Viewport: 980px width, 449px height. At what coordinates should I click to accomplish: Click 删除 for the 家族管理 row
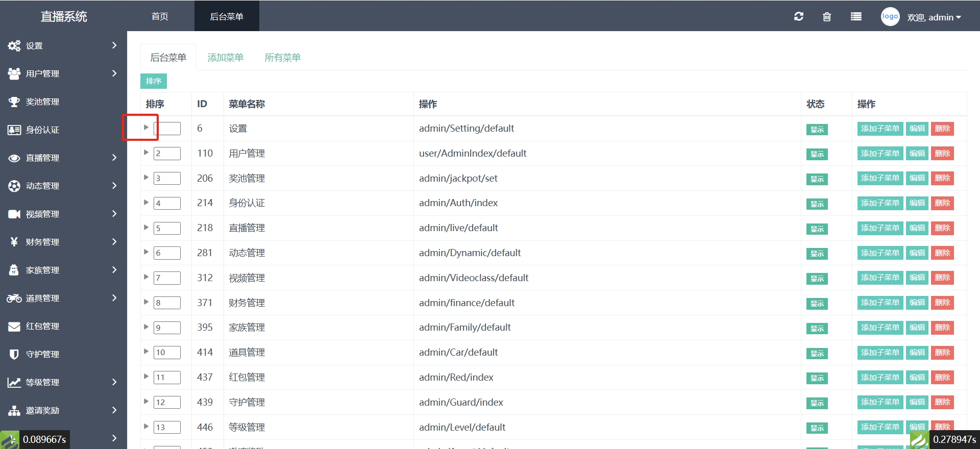pos(942,328)
